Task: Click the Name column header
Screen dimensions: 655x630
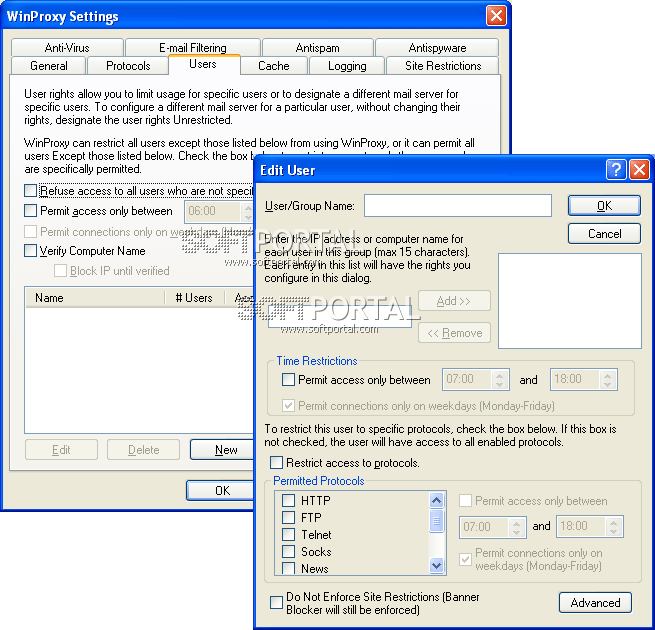Action: point(95,298)
